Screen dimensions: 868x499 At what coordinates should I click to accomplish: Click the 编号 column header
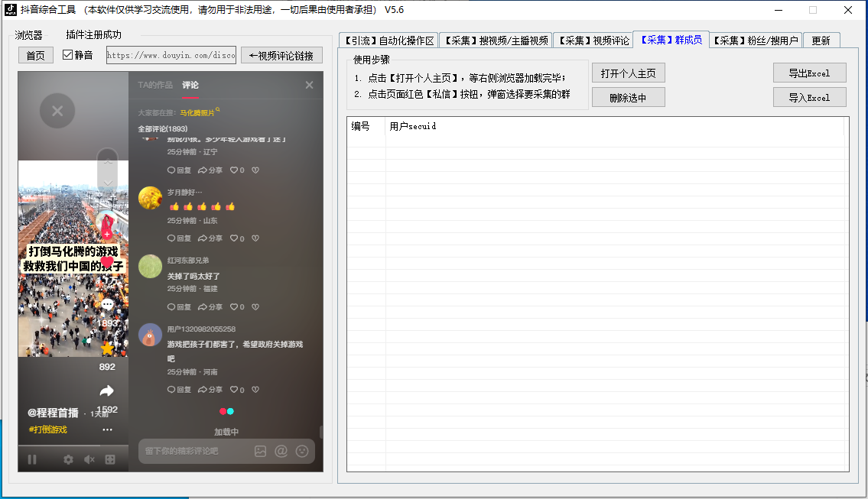366,126
